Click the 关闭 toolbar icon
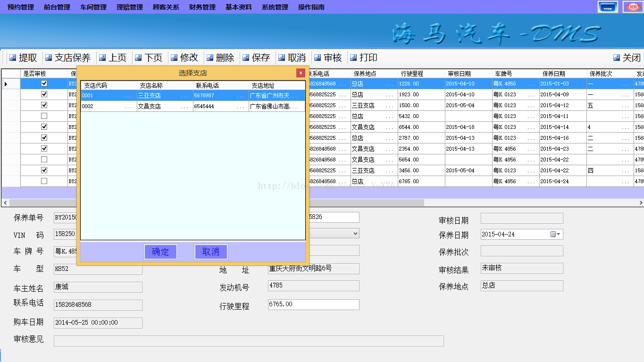The width and height of the screenshot is (644, 362). tap(617, 58)
